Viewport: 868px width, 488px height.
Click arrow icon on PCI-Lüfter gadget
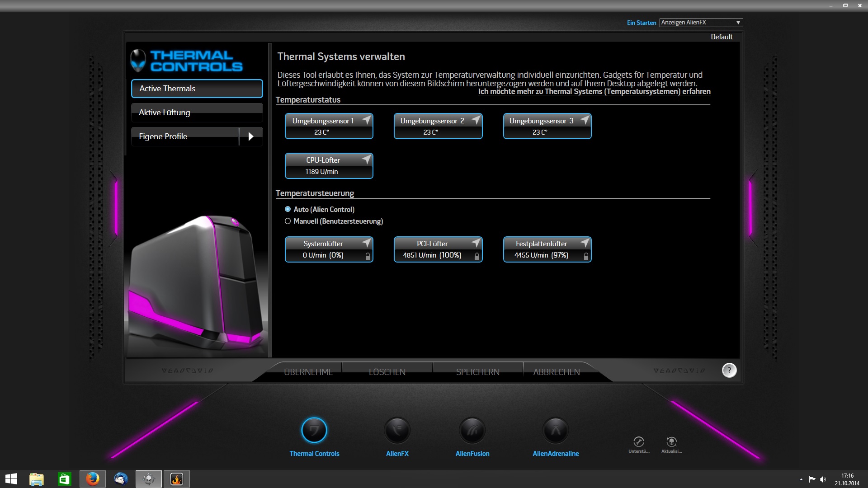coord(476,243)
